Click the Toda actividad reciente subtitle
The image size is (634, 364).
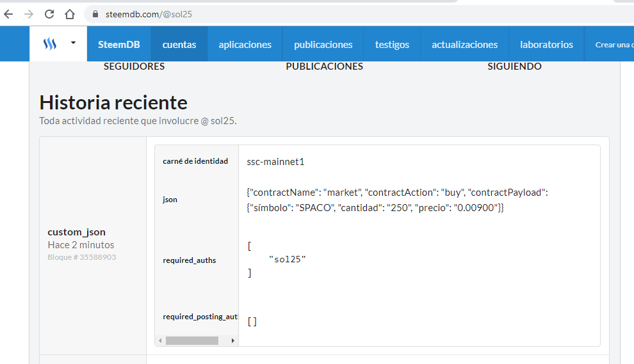[x=138, y=121]
